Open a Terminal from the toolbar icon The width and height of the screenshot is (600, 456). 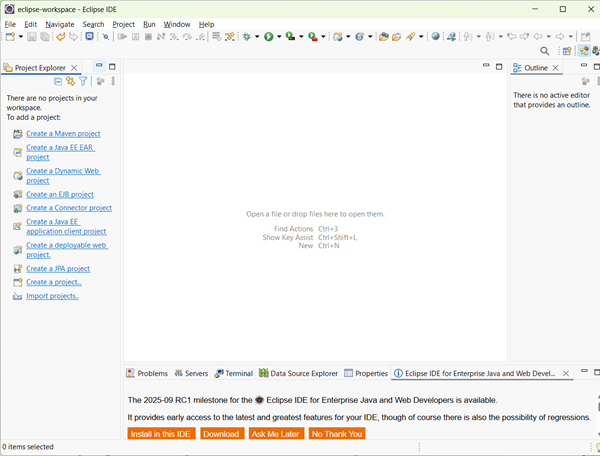pos(90,36)
